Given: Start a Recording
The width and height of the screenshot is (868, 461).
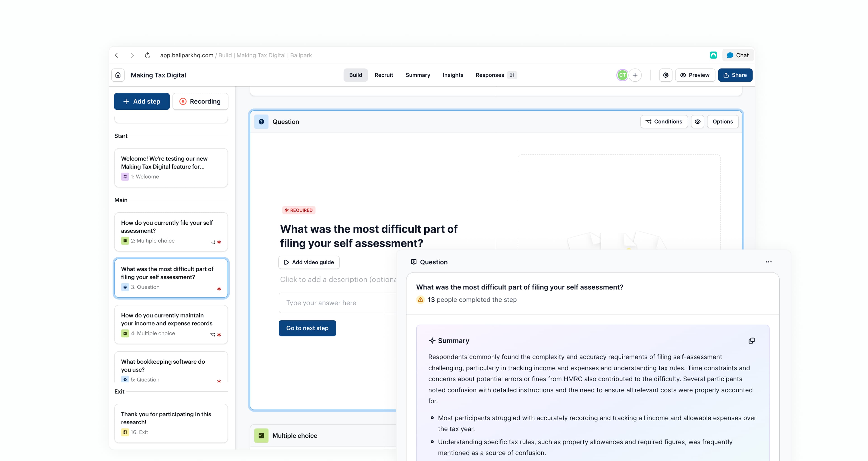Looking at the screenshot, I should (200, 101).
